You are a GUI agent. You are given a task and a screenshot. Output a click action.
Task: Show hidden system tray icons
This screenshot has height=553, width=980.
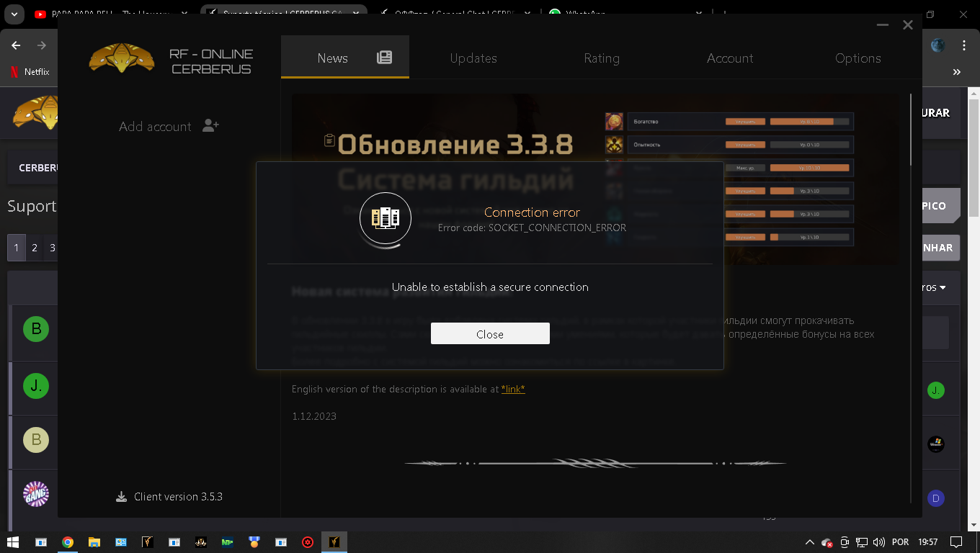809,542
